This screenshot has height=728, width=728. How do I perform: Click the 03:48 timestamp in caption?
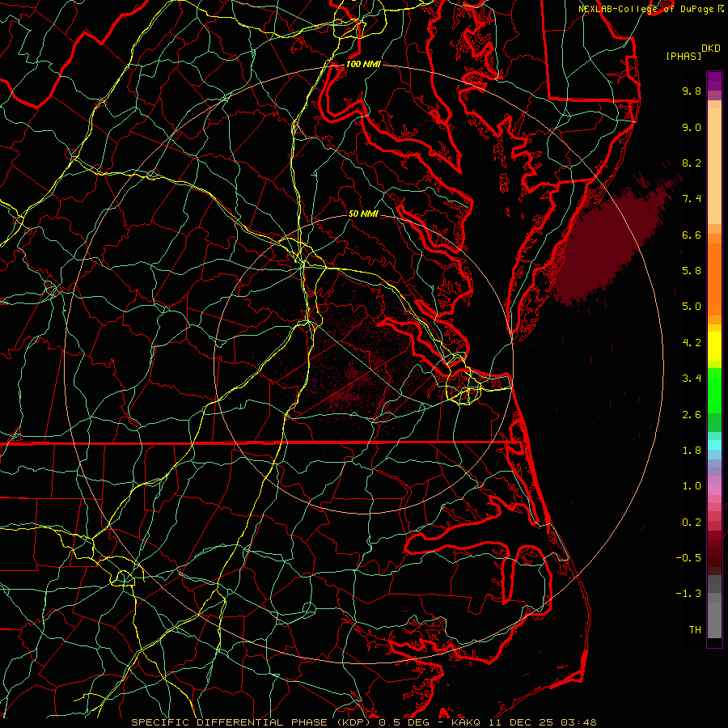pyautogui.click(x=578, y=722)
